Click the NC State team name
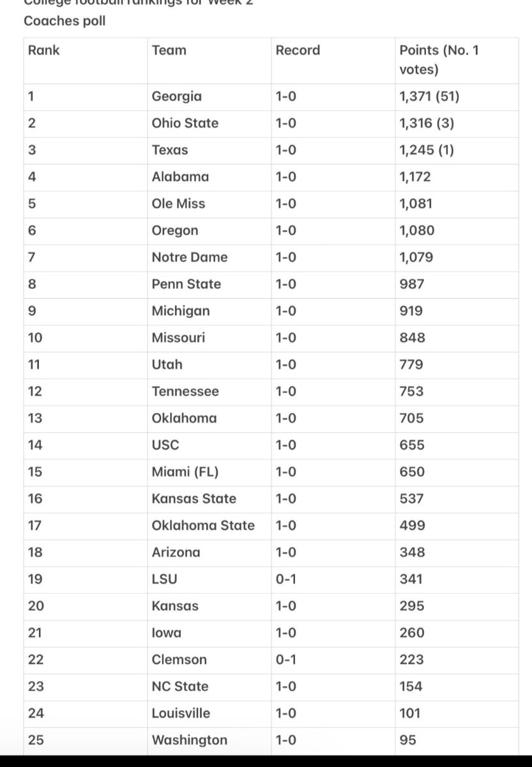This screenshot has height=767, width=532. (180, 687)
